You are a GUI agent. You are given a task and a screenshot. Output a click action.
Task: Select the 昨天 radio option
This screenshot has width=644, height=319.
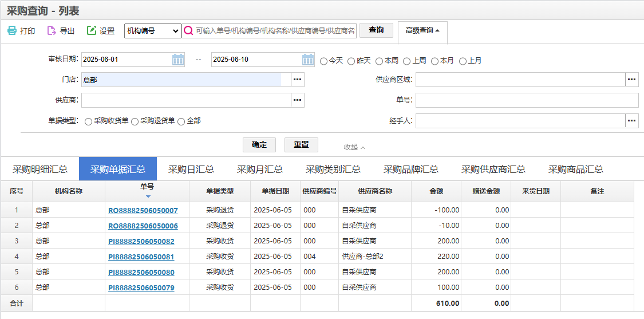(x=351, y=61)
